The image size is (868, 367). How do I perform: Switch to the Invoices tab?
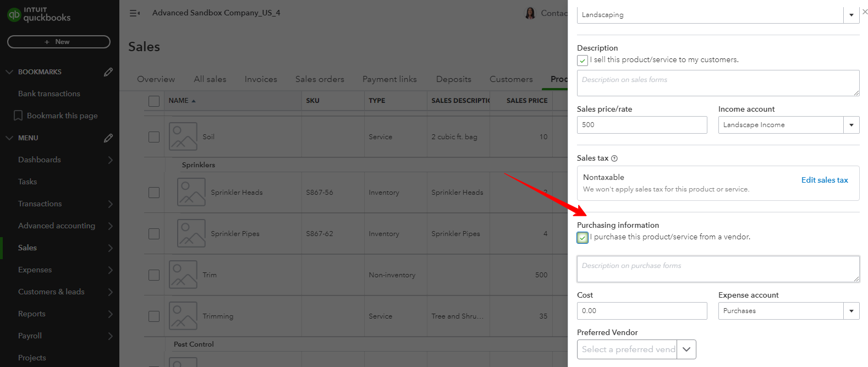[x=261, y=79]
